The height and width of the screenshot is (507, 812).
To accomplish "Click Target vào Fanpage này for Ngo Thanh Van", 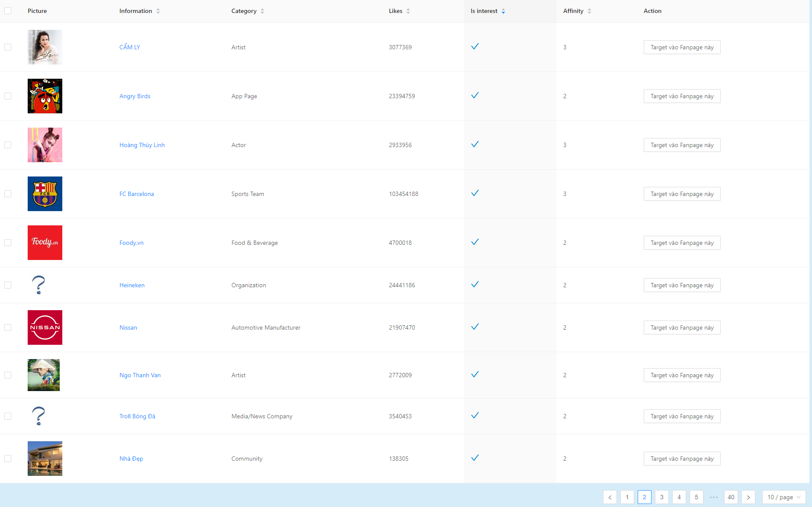I will [682, 375].
